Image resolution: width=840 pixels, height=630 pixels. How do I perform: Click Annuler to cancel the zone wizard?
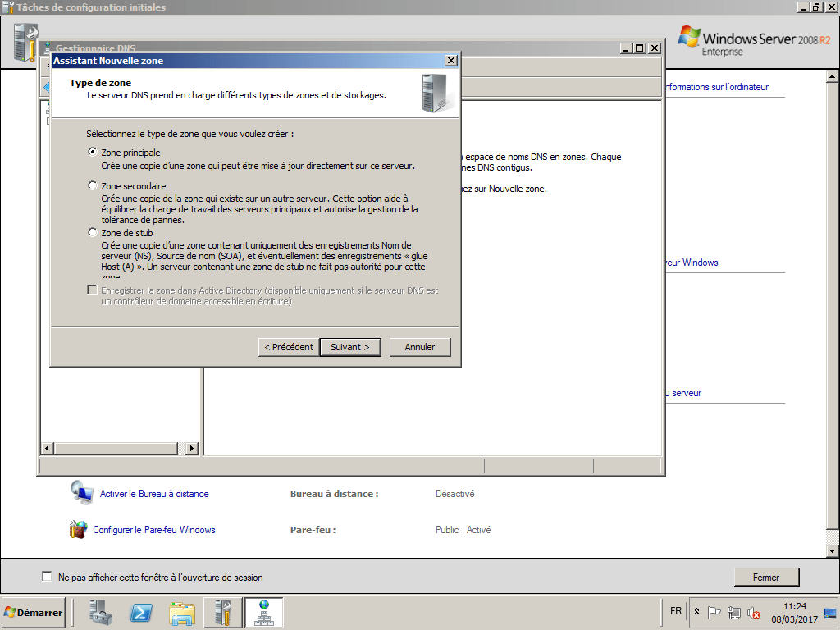pyautogui.click(x=419, y=346)
